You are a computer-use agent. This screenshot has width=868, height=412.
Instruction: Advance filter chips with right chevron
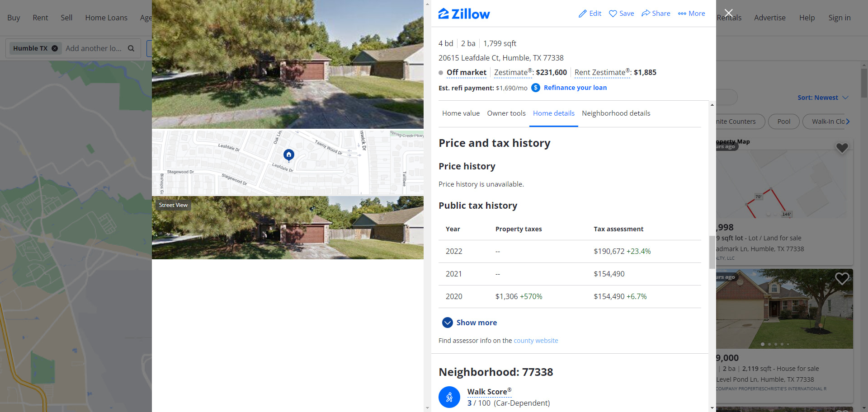848,122
